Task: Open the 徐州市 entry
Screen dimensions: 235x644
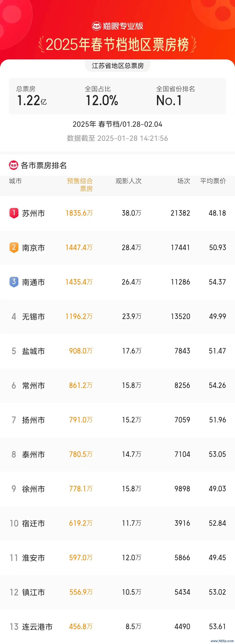Action: click(x=117, y=489)
